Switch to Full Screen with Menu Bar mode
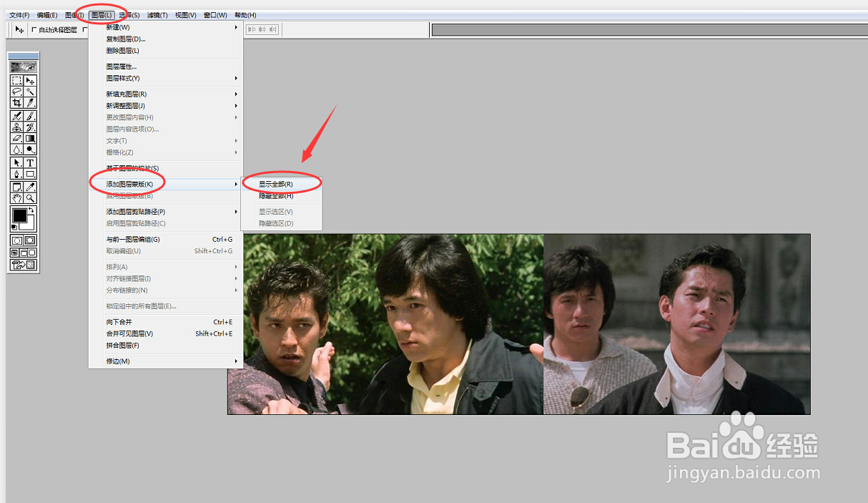Image resolution: width=868 pixels, height=503 pixels. click(23, 252)
